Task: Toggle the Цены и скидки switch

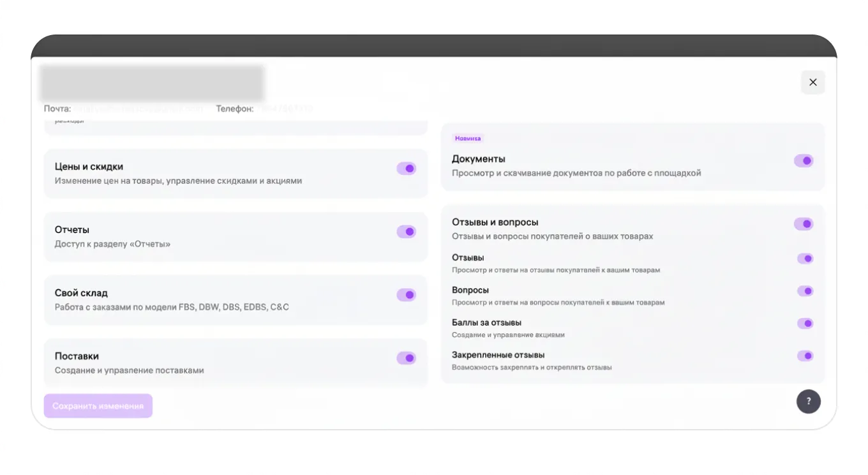Action: click(406, 169)
